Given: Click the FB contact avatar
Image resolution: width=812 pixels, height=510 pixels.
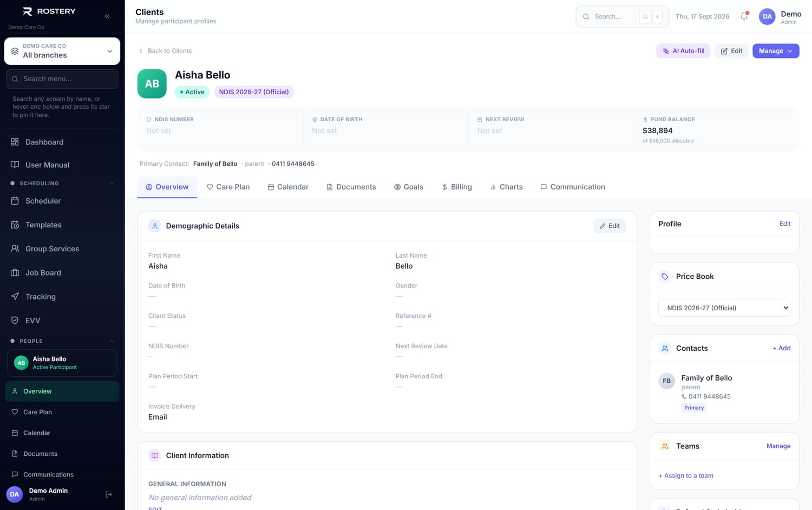Looking at the screenshot, I should pos(667,381).
